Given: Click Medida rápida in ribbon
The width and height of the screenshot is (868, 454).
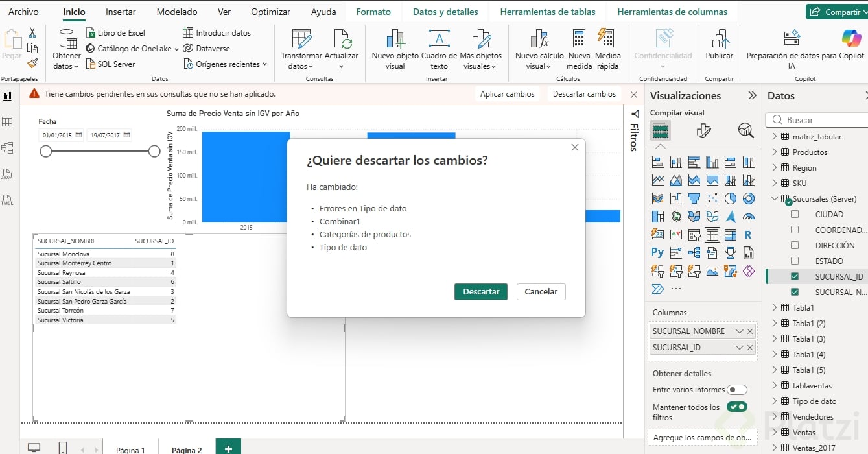Looking at the screenshot, I should pos(607,49).
